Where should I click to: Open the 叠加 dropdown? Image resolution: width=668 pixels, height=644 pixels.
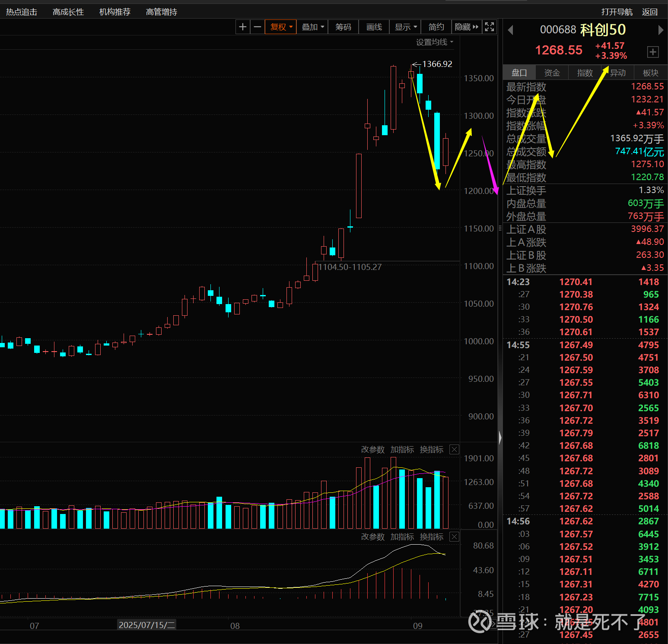tap(312, 27)
